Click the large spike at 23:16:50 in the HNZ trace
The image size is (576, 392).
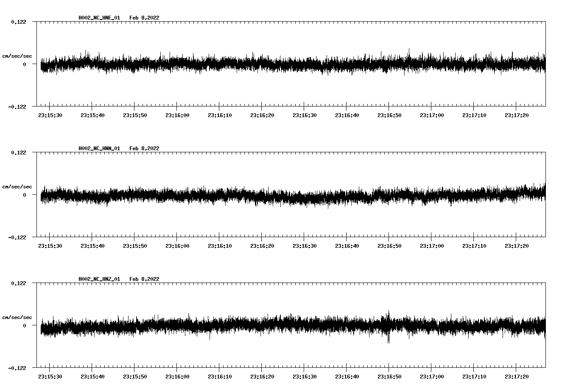[389, 327]
